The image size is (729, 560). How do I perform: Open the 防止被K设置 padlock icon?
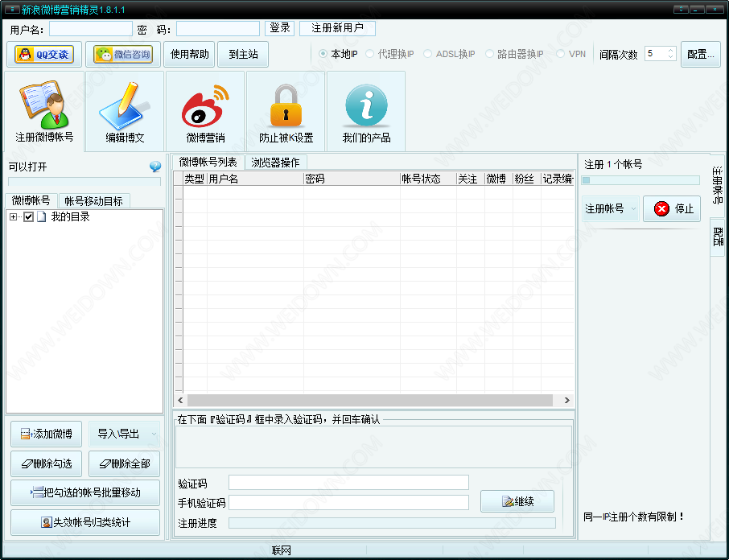(286, 112)
